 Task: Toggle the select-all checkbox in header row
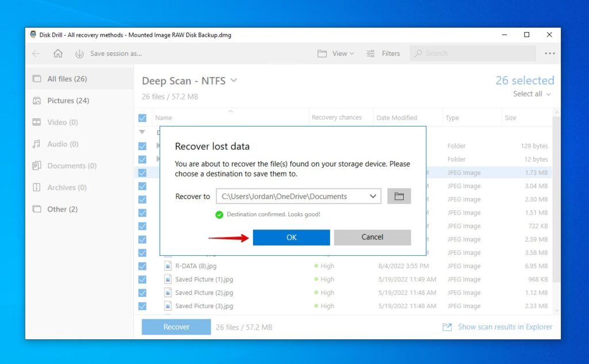tap(142, 117)
